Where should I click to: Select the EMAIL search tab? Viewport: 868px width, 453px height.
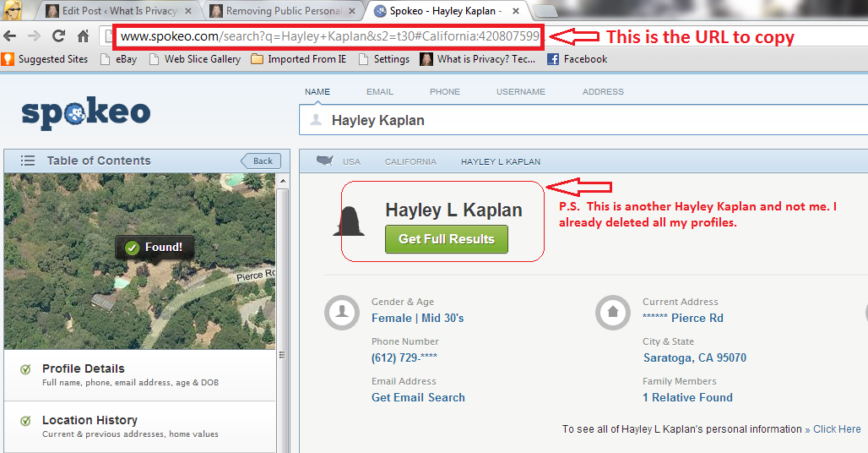(380, 92)
